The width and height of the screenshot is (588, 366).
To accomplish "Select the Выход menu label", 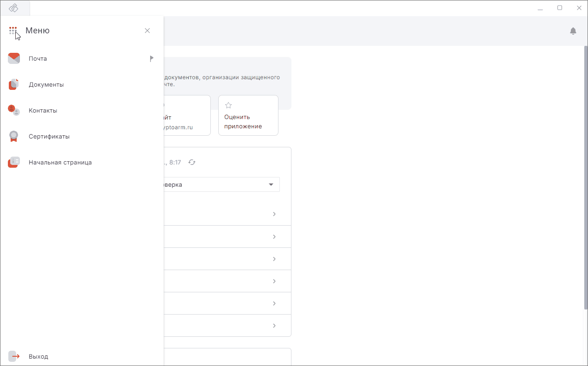I will tap(38, 357).
